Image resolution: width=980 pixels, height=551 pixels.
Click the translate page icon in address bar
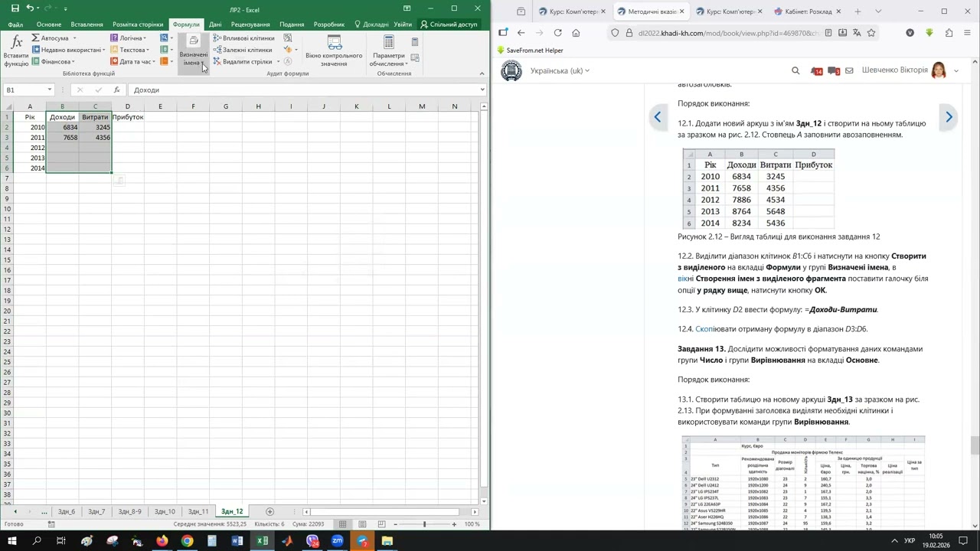coord(857,33)
